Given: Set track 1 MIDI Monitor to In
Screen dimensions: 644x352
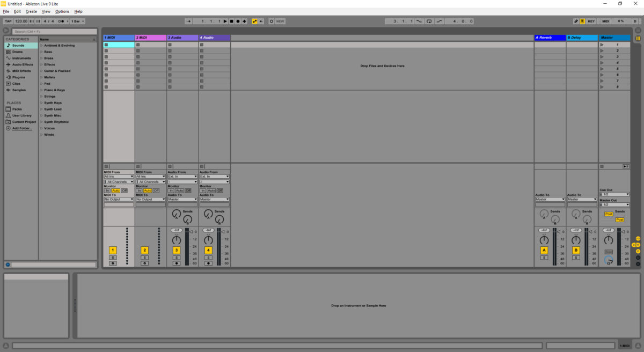Looking at the screenshot, I should (x=107, y=190).
